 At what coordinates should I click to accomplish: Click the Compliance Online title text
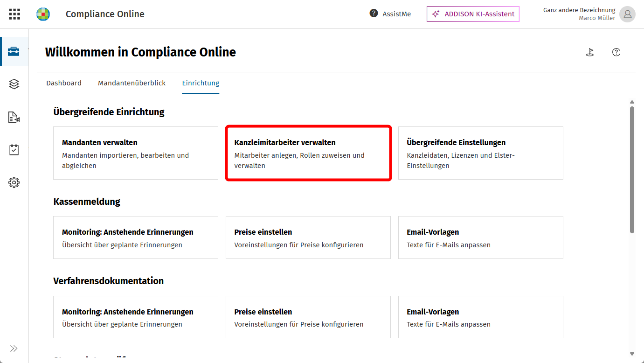tap(105, 14)
